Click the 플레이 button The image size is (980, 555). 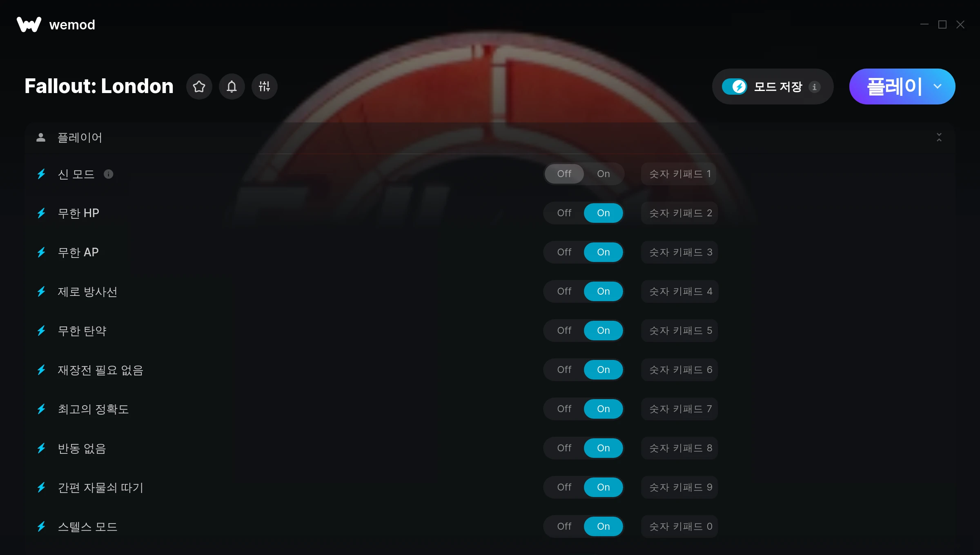[894, 87]
